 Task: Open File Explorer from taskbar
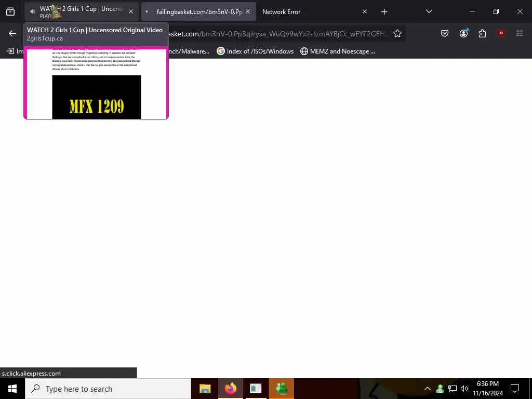click(x=205, y=389)
